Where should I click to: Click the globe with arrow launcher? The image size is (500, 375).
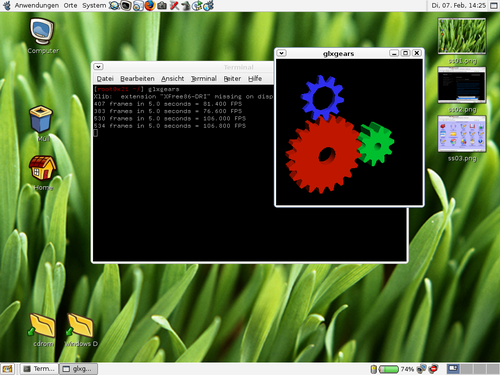coord(197,5)
